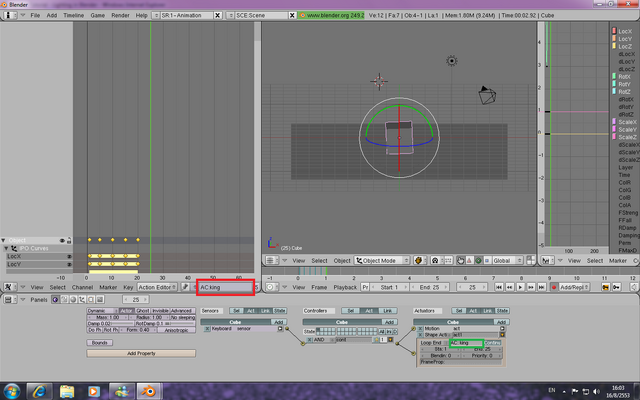Open the File menu

[x=35, y=15]
